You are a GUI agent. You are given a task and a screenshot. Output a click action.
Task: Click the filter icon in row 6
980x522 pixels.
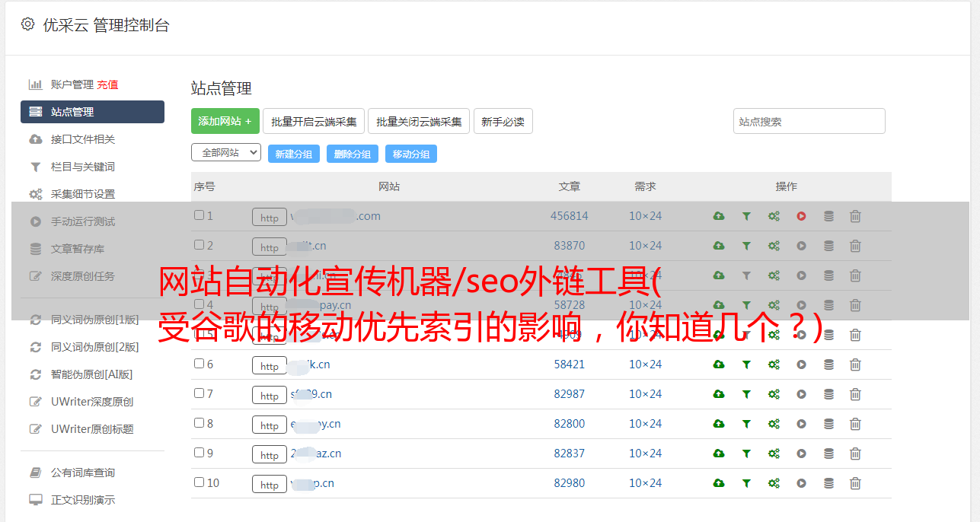pyautogui.click(x=746, y=364)
